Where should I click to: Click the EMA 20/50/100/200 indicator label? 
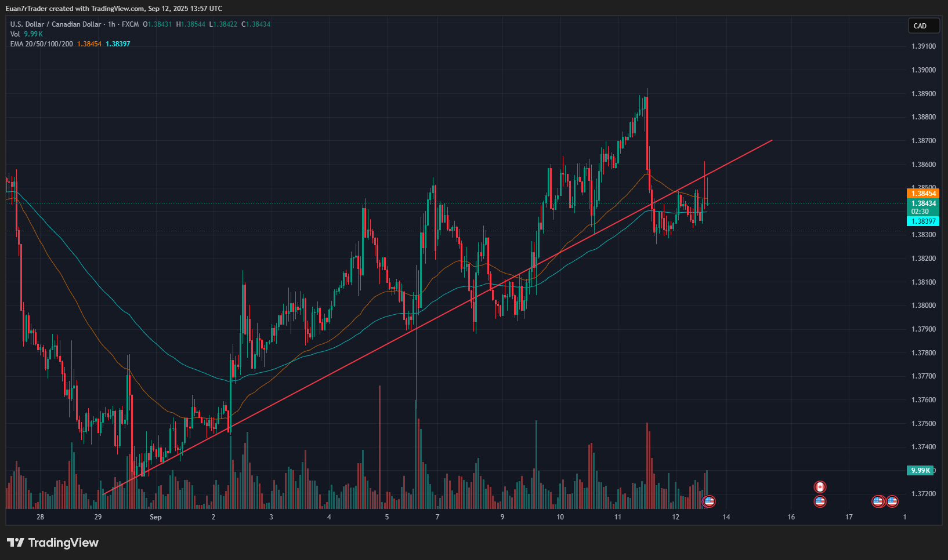click(42, 44)
